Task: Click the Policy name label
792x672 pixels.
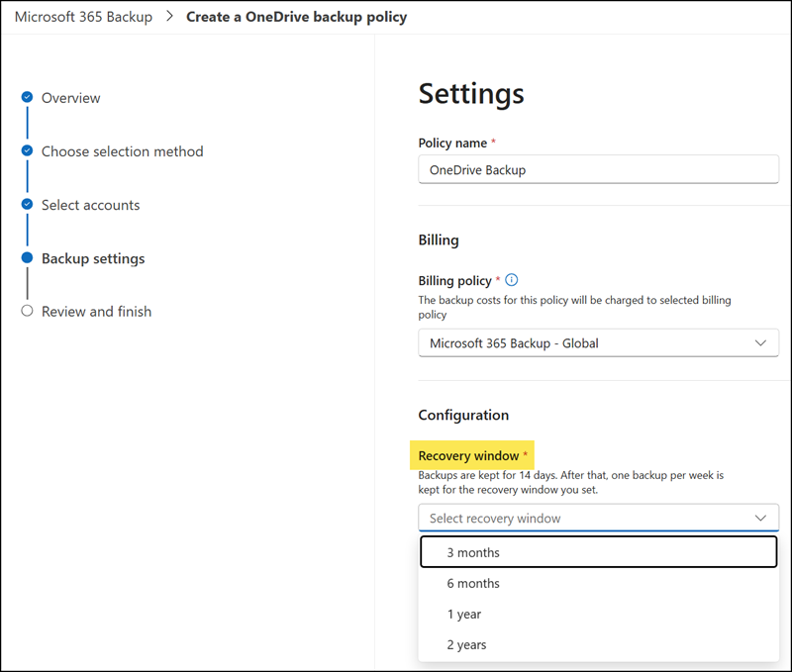Action: click(x=452, y=143)
